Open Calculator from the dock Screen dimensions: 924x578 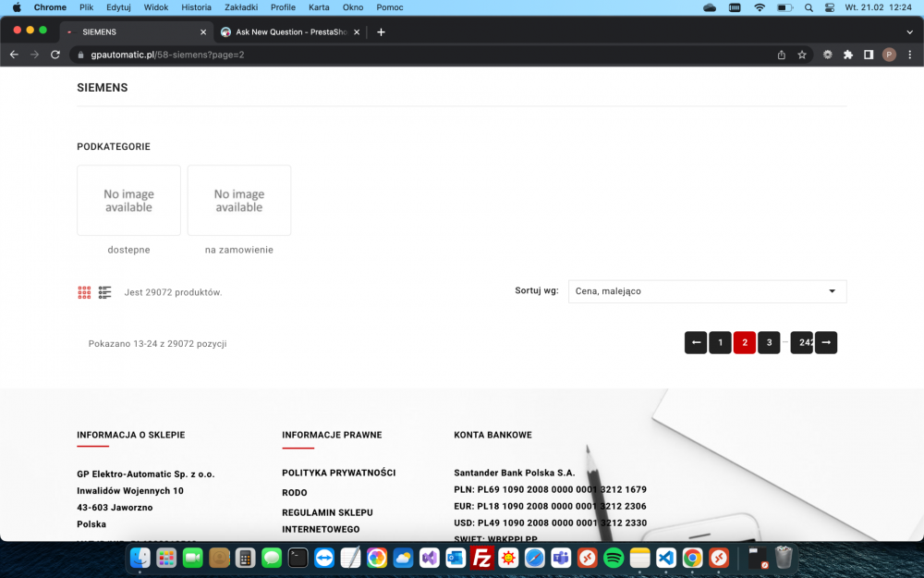pyautogui.click(x=245, y=558)
